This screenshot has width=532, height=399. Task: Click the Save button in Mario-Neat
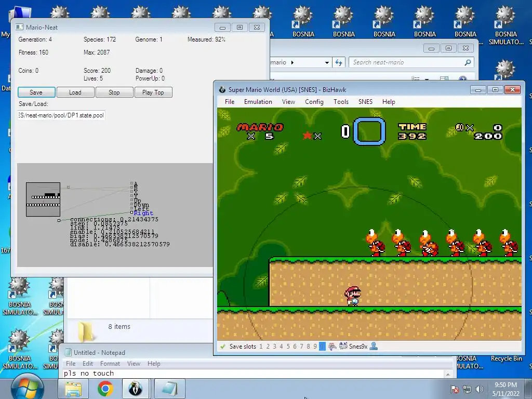pos(36,92)
